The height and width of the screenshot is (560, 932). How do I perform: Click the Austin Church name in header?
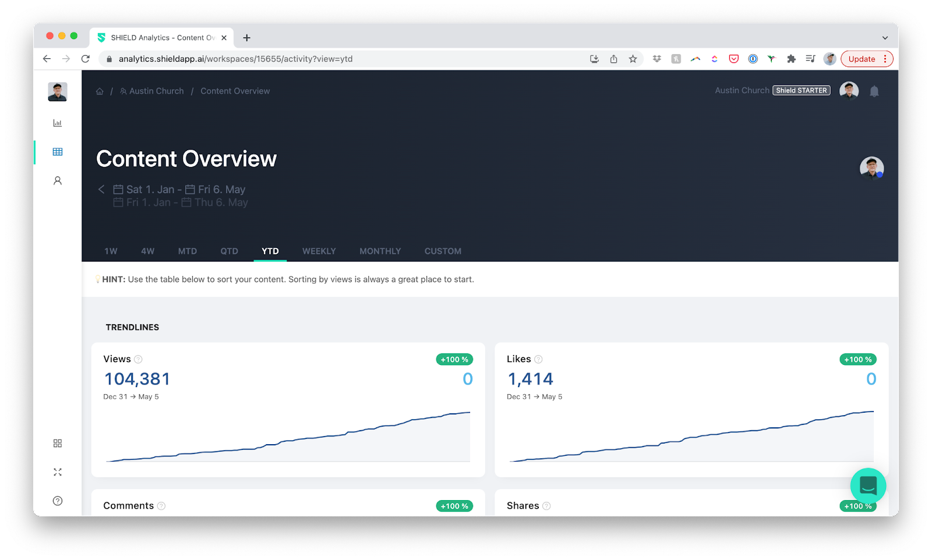pos(742,91)
